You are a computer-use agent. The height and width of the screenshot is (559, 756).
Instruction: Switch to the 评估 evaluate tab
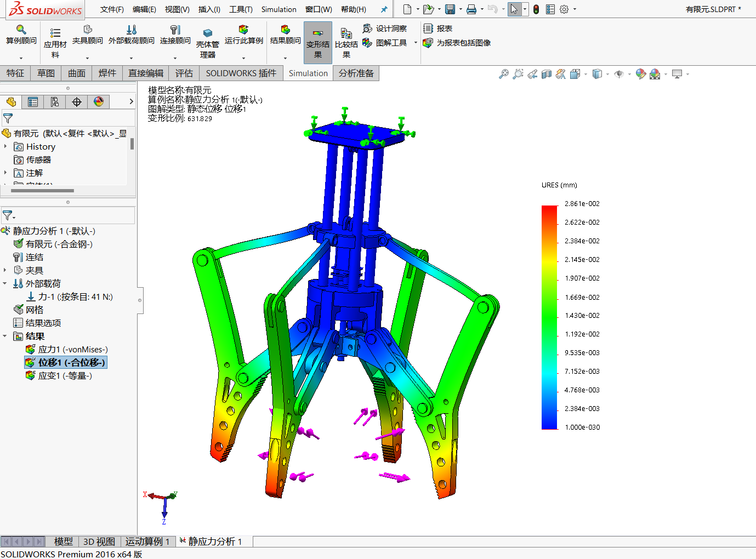pos(184,73)
